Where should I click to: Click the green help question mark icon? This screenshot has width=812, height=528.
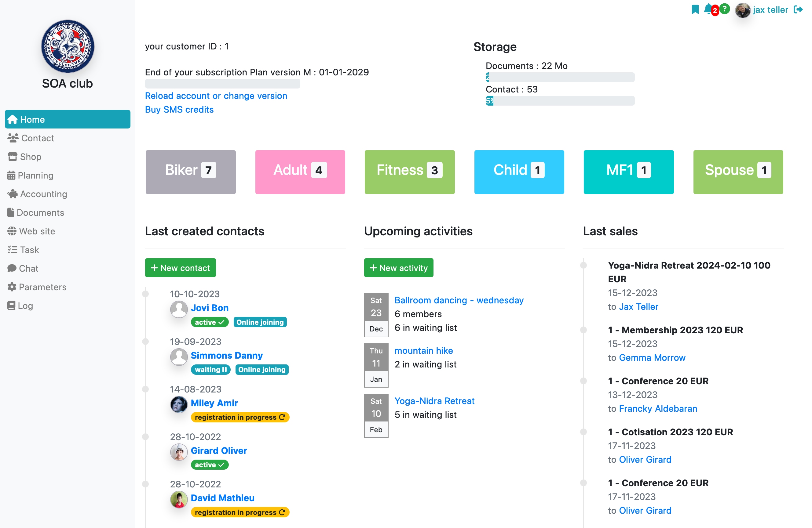724,9
